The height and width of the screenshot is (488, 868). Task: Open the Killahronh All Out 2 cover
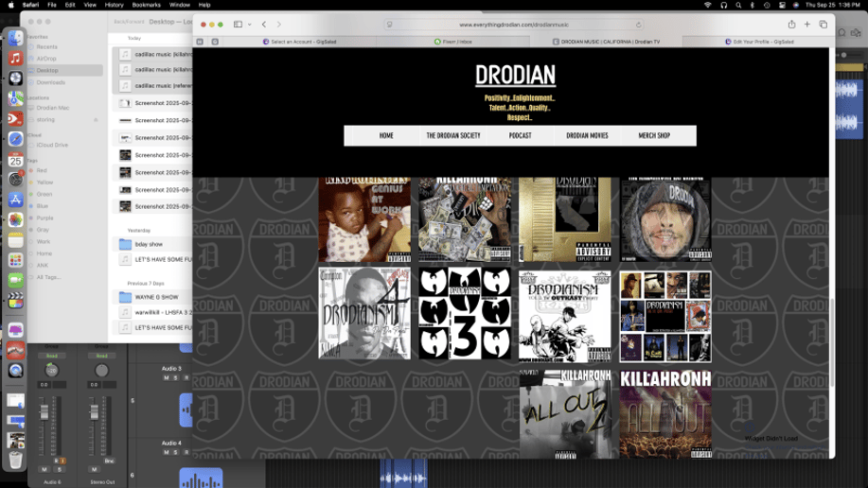(565, 414)
